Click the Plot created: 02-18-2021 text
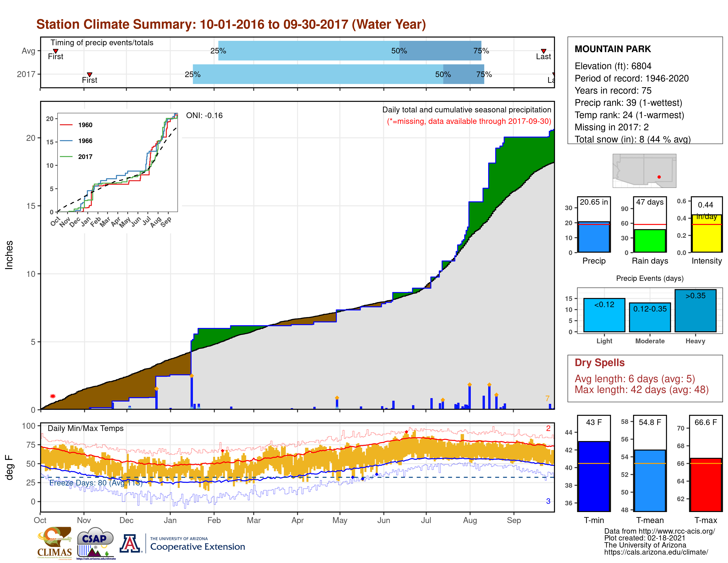 [645, 538]
